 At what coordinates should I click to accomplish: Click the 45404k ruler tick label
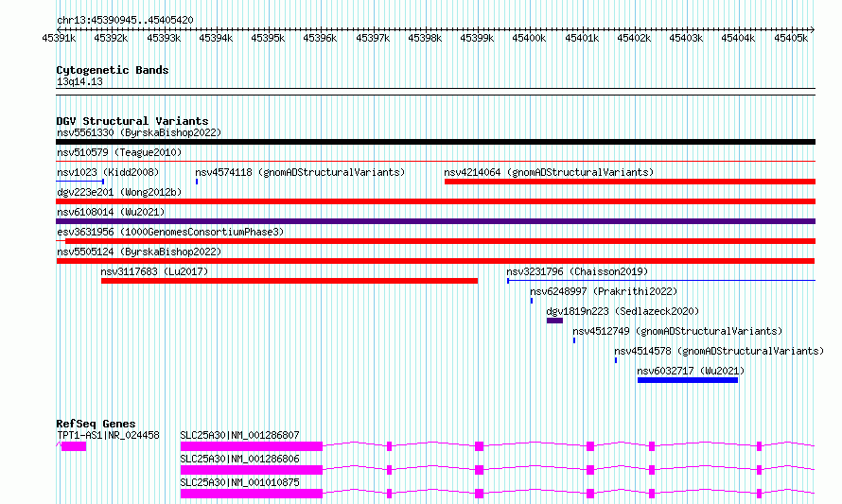pos(738,38)
